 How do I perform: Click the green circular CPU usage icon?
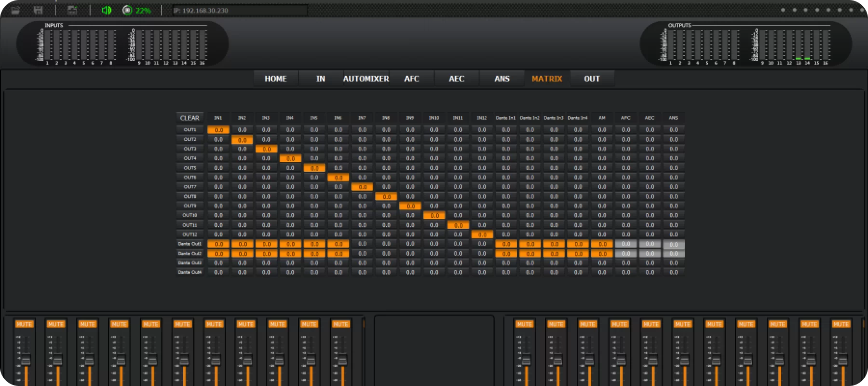tap(127, 10)
